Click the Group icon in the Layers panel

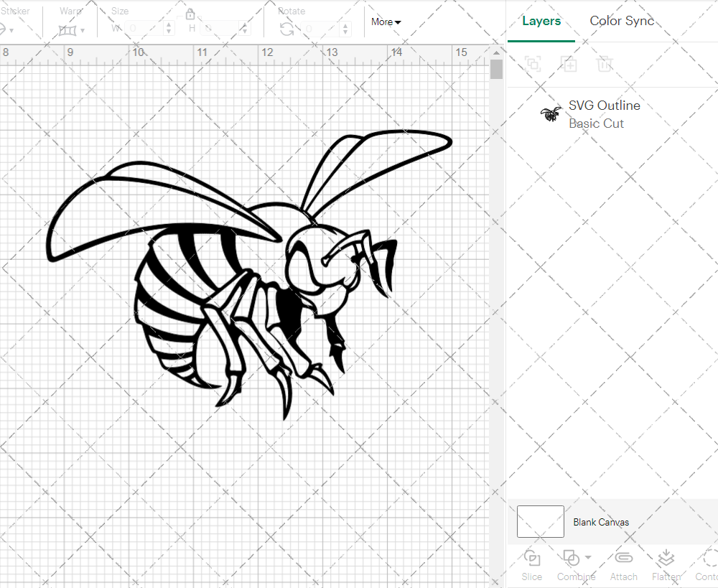point(533,65)
